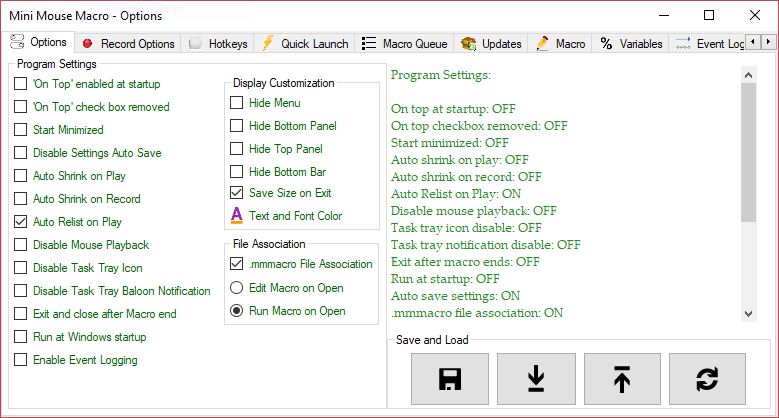This screenshot has width=779, height=418.
Task: Click the circular arrows refresh button
Action: pyautogui.click(x=707, y=379)
